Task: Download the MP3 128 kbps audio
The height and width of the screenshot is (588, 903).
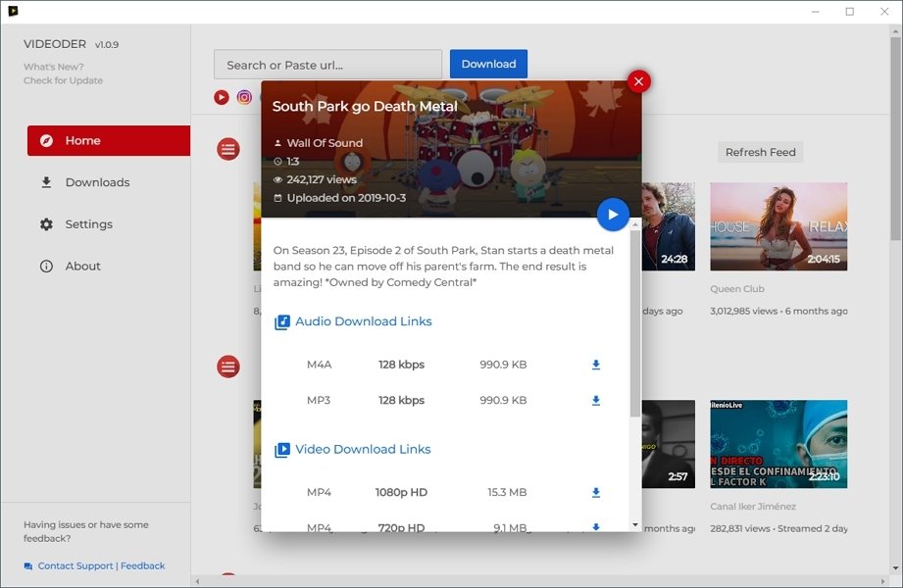Action: pyautogui.click(x=596, y=400)
